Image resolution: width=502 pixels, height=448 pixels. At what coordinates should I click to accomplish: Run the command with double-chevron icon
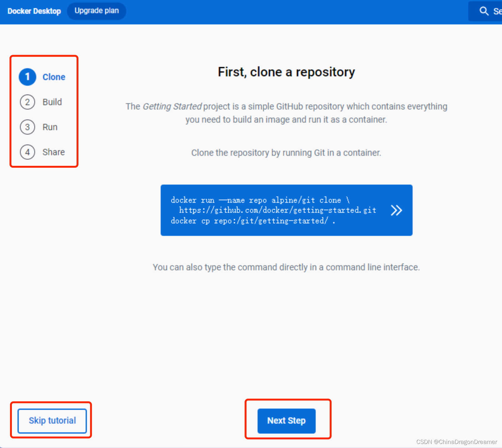[396, 210]
